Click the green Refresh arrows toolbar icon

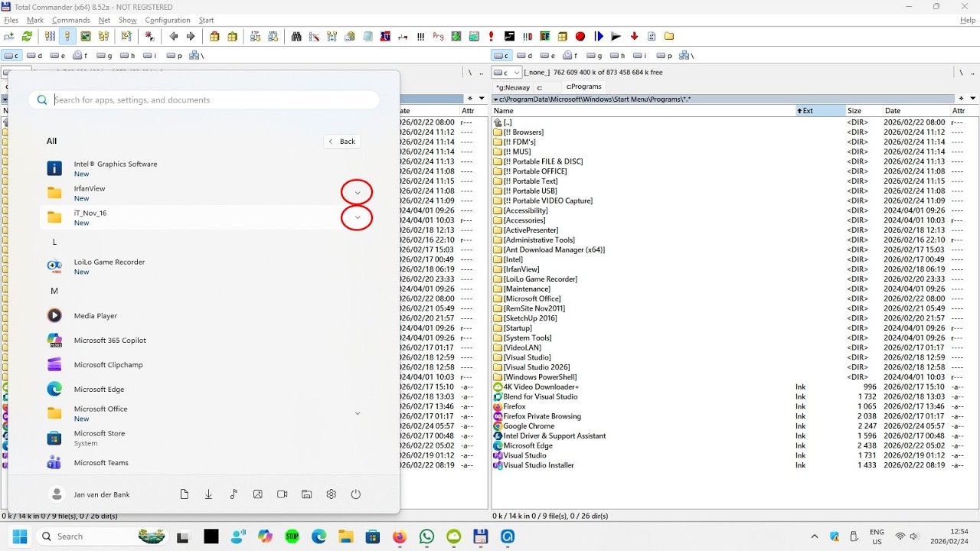pyautogui.click(x=27, y=36)
